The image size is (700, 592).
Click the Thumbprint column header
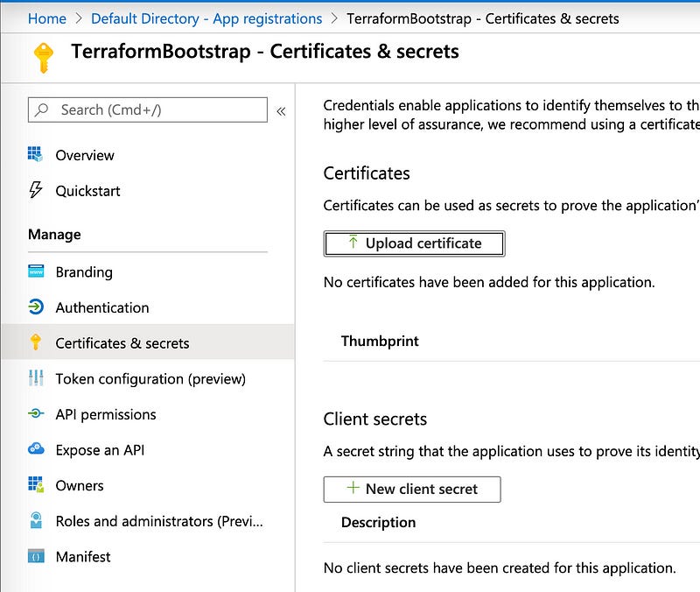pos(380,341)
